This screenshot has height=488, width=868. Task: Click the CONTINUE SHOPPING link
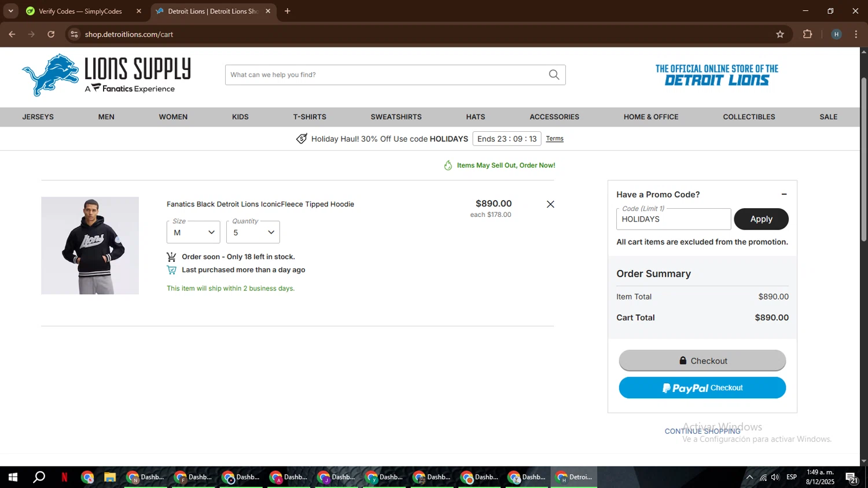[703, 431]
